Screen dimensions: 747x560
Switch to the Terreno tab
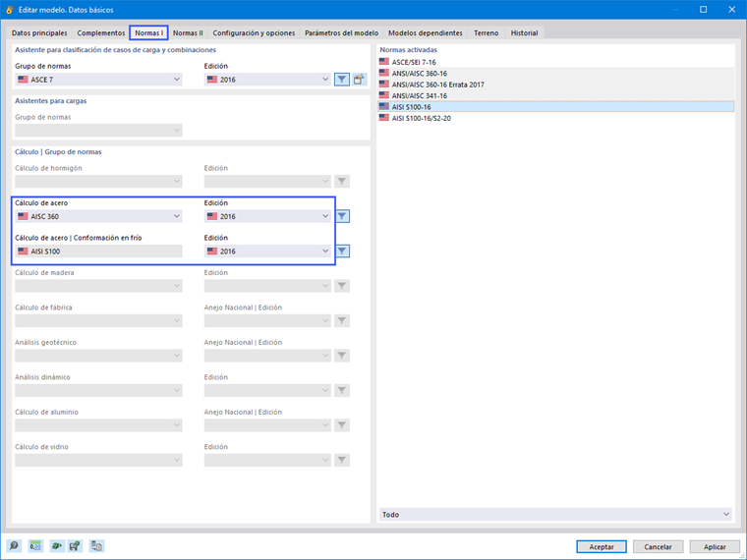486,32
